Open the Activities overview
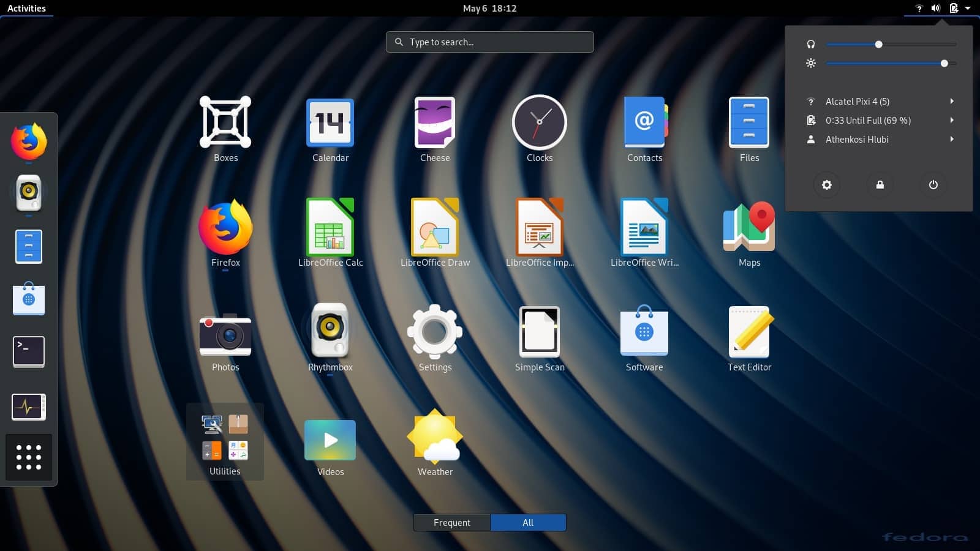This screenshot has width=980, height=551. (x=27, y=8)
